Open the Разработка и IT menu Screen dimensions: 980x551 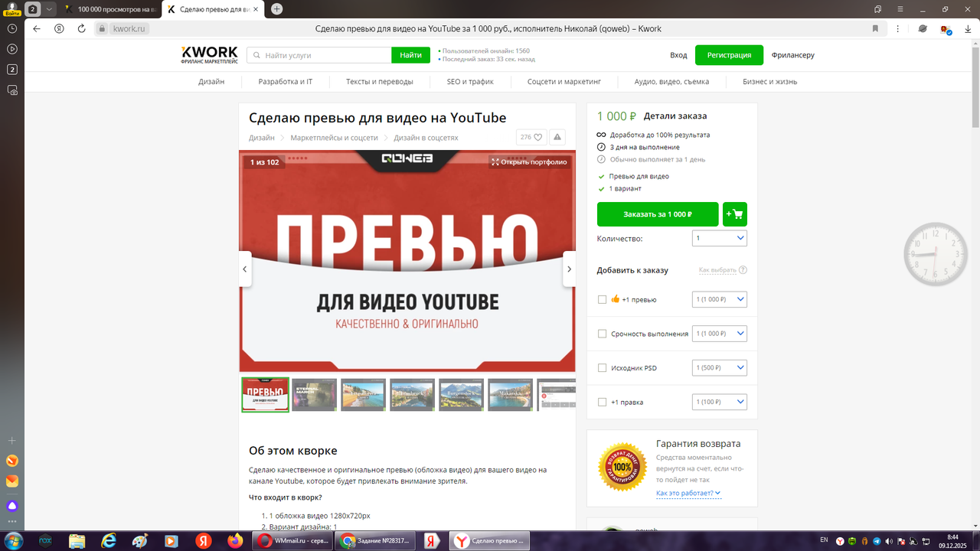[286, 81]
